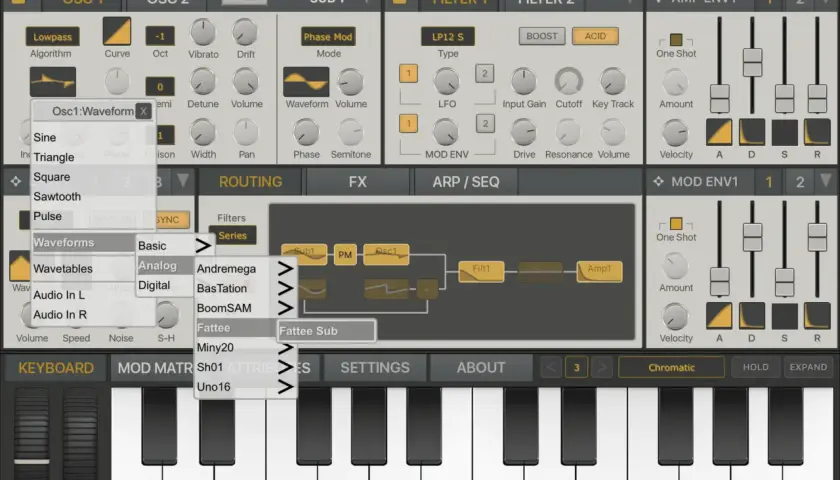
Task: Click the Curve shape icon
Action: coord(117,31)
